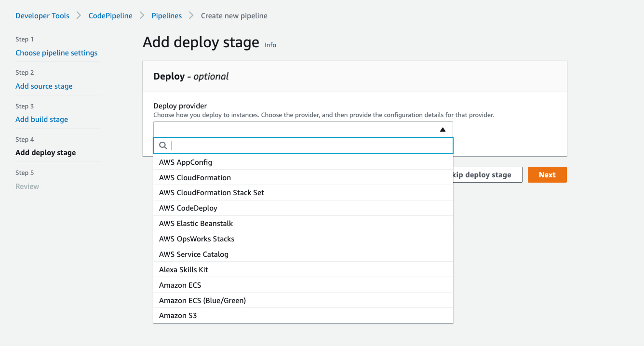Click the Create new pipeline breadcrumb text
The width and height of the screenshot is (644, 346).
234,16
